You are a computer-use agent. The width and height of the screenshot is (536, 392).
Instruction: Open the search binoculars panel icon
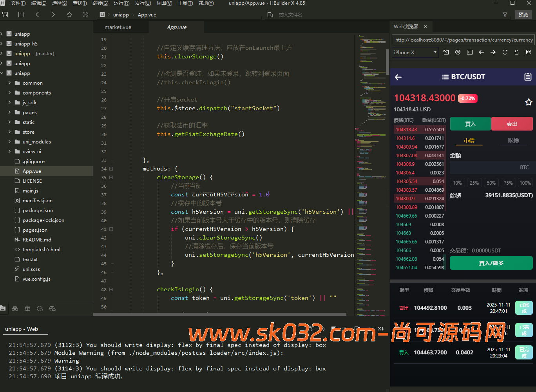click(x=15, y=309)
